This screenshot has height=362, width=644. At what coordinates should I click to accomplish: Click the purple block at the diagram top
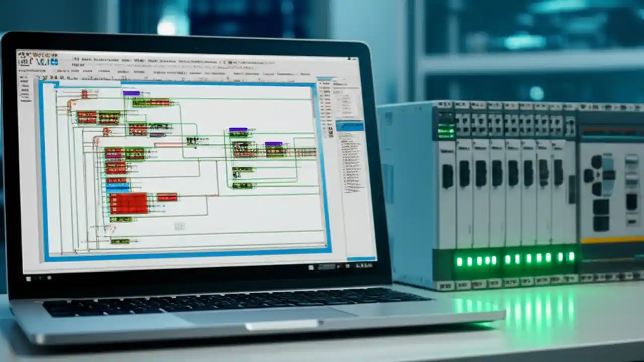(131, 93)
